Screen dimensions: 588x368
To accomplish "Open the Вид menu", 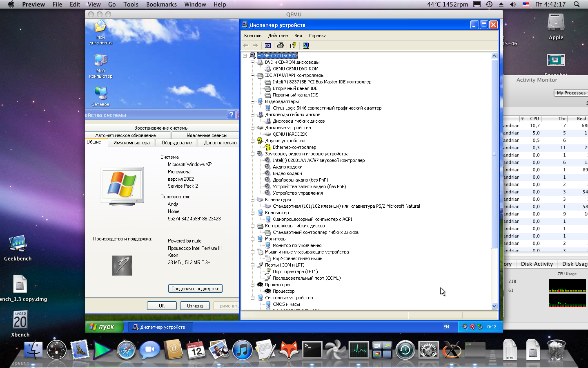I will coord(298,36).
